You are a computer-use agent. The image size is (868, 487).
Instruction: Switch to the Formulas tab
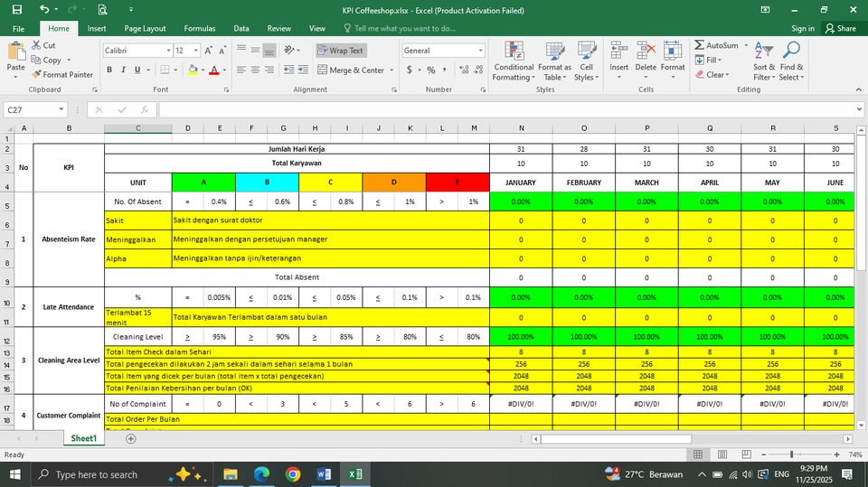199,29
